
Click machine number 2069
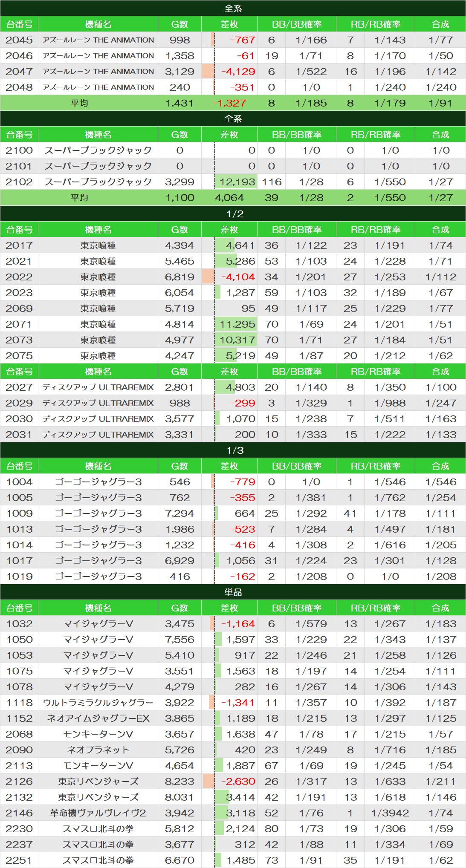[19, 309]
